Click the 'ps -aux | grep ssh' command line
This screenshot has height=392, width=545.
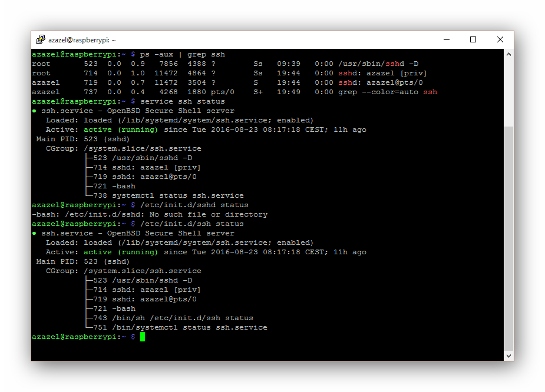pyautogui.click(x=182, y=54)
